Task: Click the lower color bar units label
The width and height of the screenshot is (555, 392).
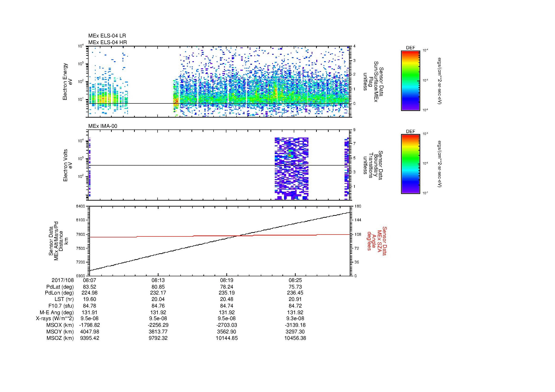Action: click(440, 164)
